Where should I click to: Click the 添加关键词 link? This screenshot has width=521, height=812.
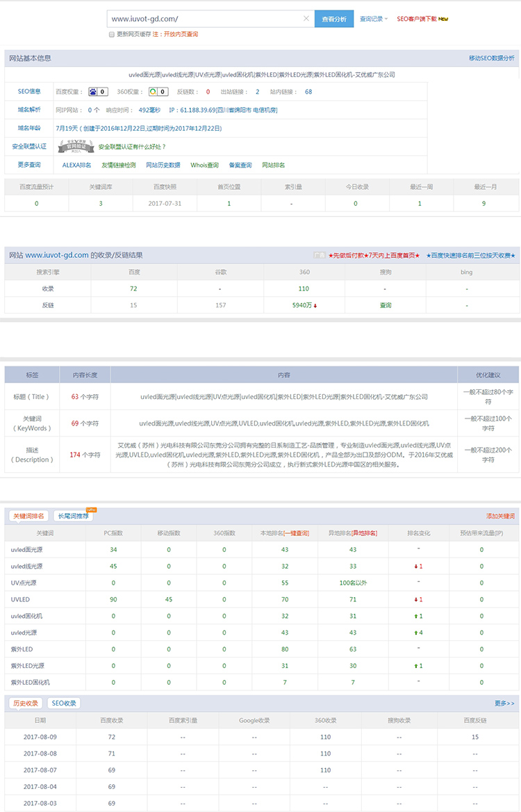point(500,517)
